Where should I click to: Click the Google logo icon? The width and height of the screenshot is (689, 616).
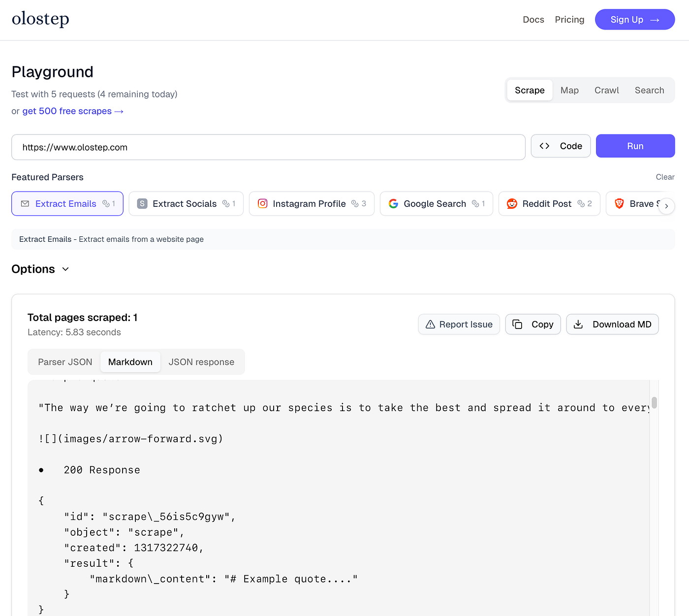393,204
